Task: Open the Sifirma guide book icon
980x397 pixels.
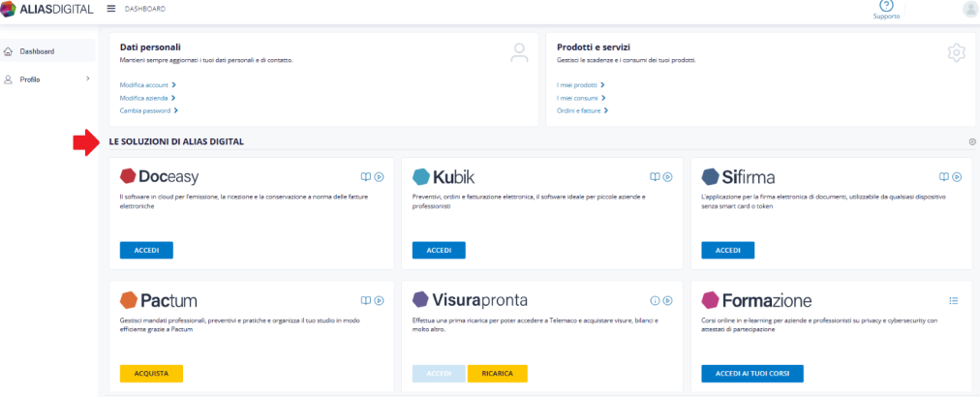Action: [944, 177]
